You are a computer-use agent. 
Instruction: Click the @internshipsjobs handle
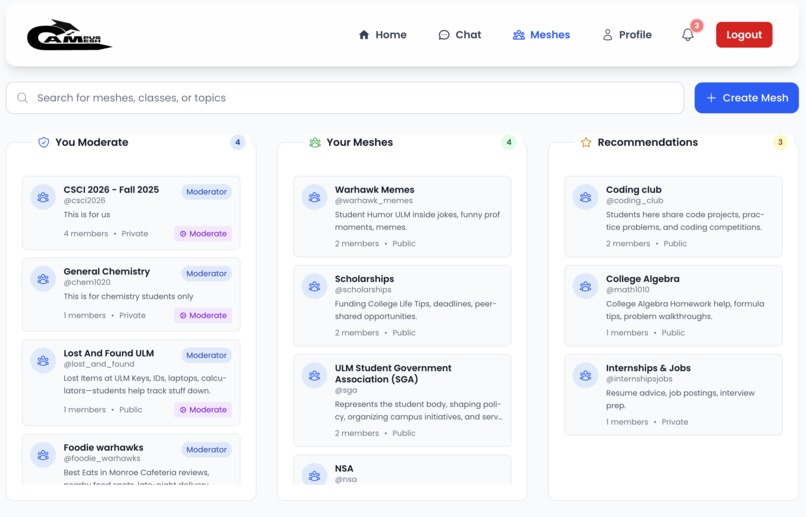tap(639, 379)
